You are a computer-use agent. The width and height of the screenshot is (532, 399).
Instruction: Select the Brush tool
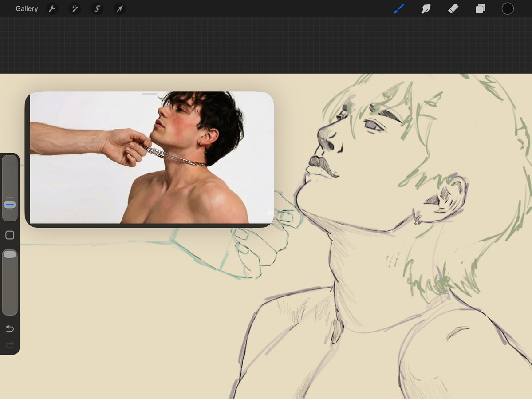coord(399,8)
